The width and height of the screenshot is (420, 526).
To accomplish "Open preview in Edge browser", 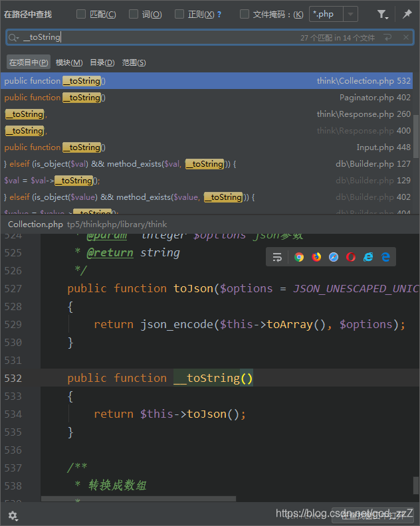I will (385, 257).
